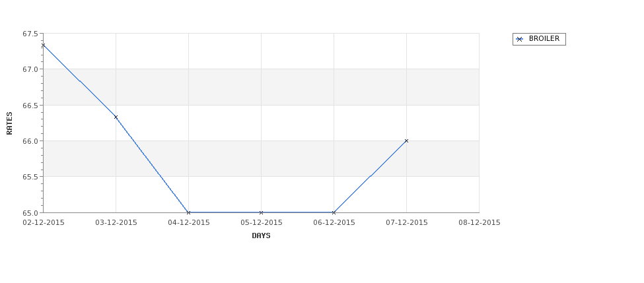Screen dimensions: 644x283
Task: Click the BROILER legend entry
Action: pyautogui.click(x=539, y=39)
